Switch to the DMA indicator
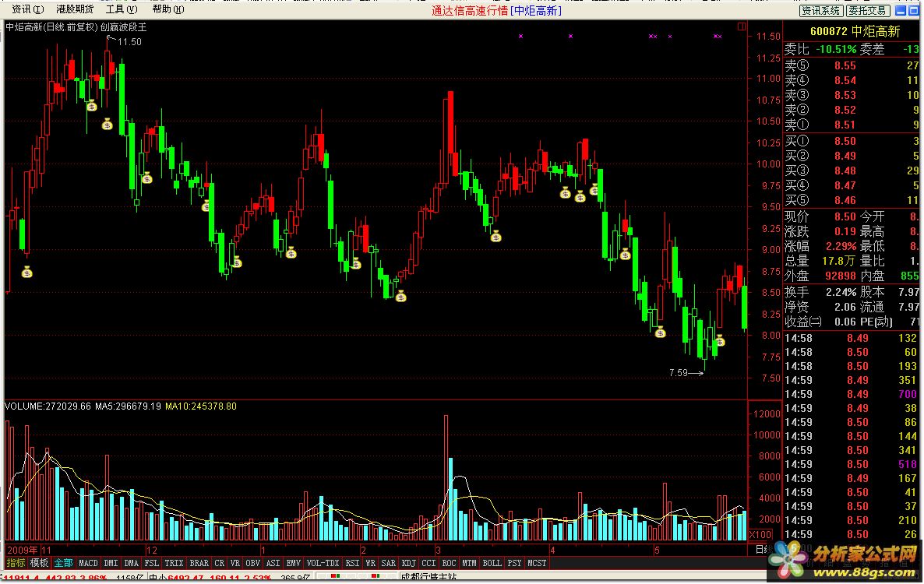Viewport: 924px width, 584px height. coord(132,564)
